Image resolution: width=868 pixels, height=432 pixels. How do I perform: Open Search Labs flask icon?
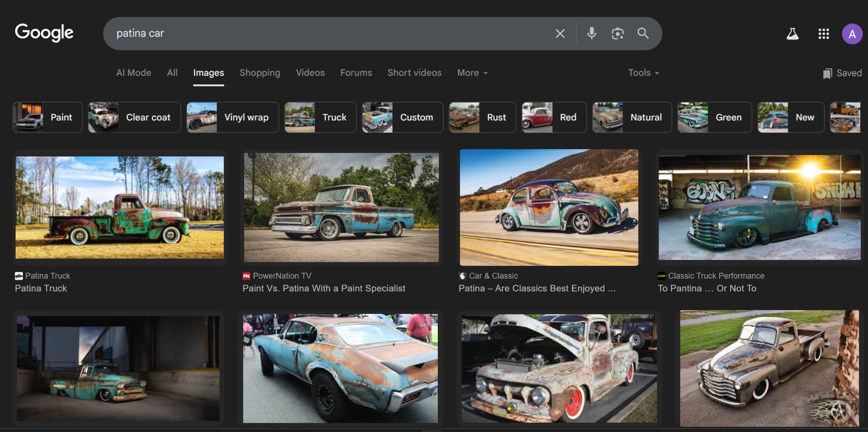pos(793,34)
